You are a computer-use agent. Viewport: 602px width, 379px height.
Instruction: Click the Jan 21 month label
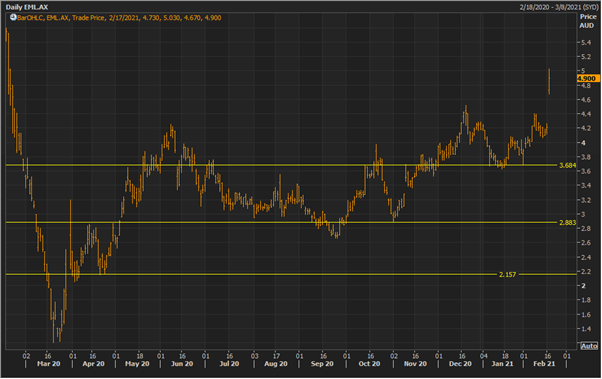click(x=503, y=364)
